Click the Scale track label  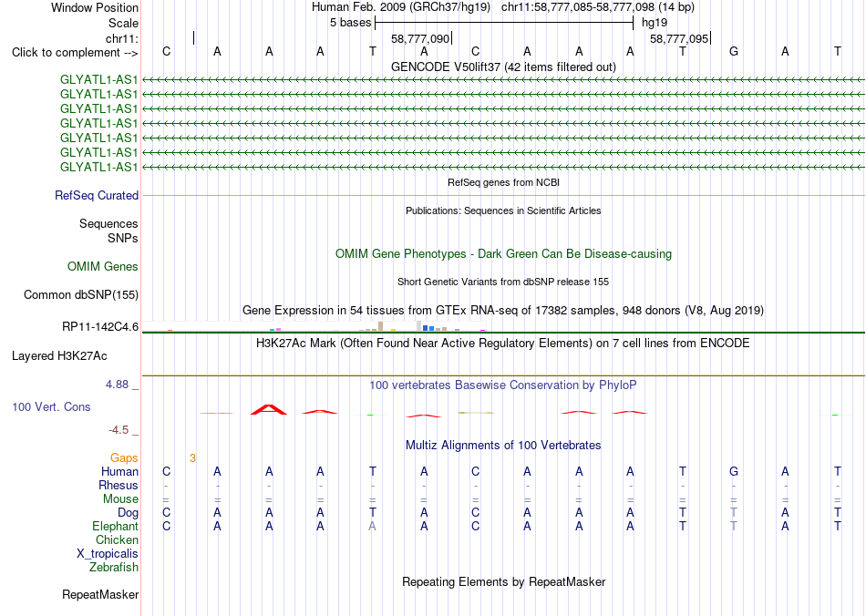123,23
